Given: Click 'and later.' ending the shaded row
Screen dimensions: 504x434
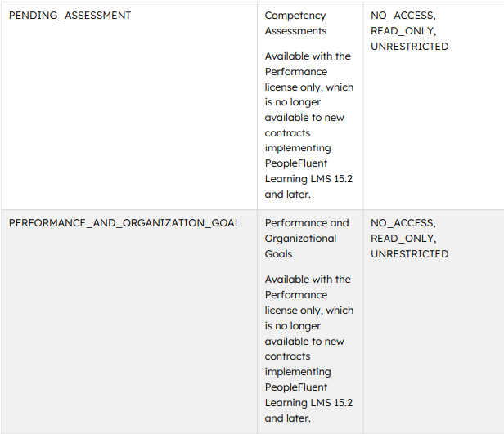Looking at the screenshot, I should coord(288,418).
